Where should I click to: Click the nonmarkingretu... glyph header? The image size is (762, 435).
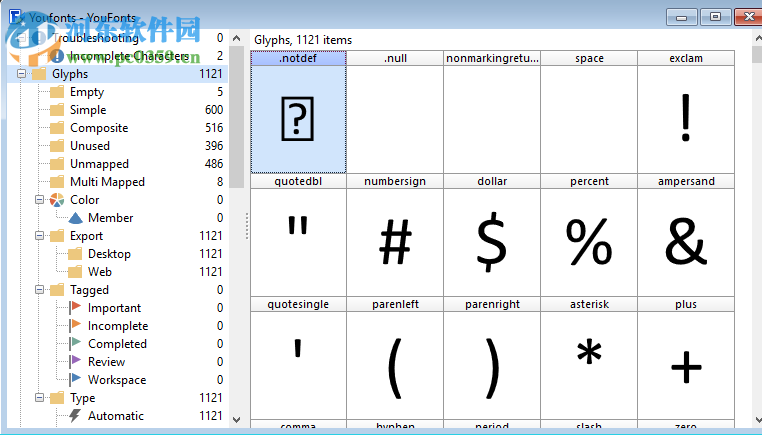(492, 58)
